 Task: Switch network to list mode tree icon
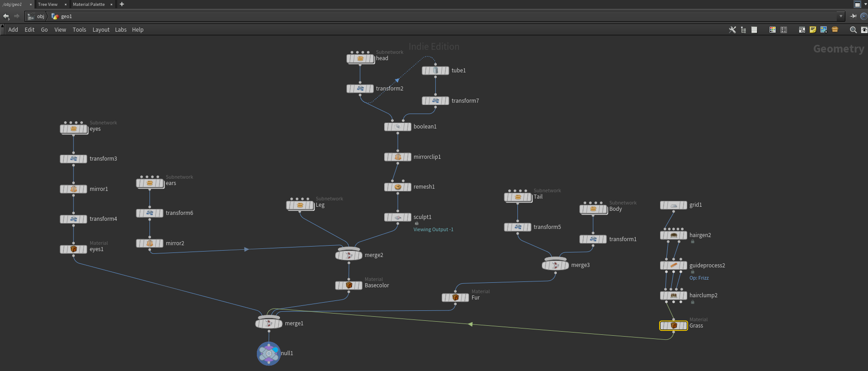click(743, 30)
